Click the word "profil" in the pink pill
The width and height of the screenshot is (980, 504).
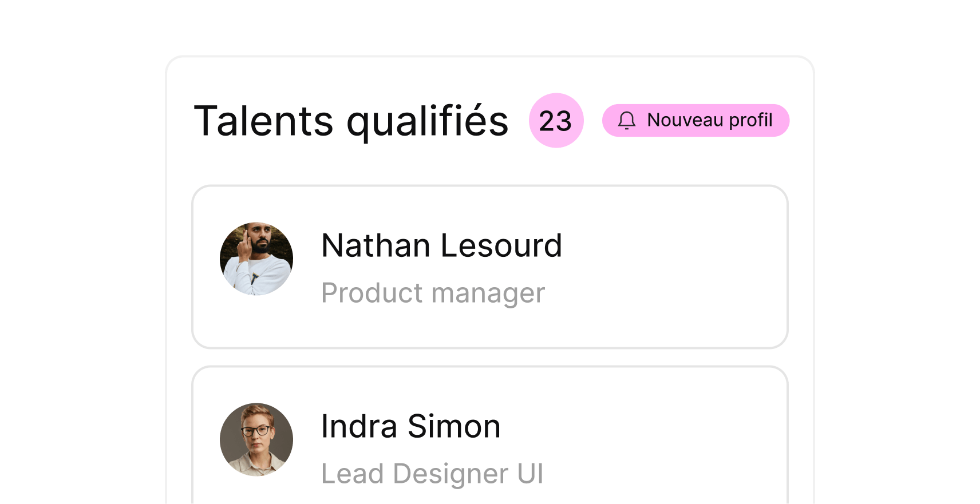[x=750, y=121]
